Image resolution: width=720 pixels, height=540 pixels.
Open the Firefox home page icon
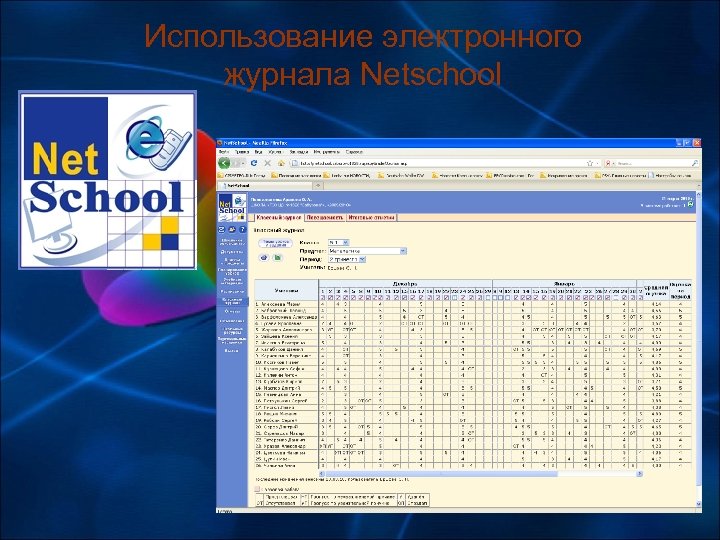(x=281, y=163)
